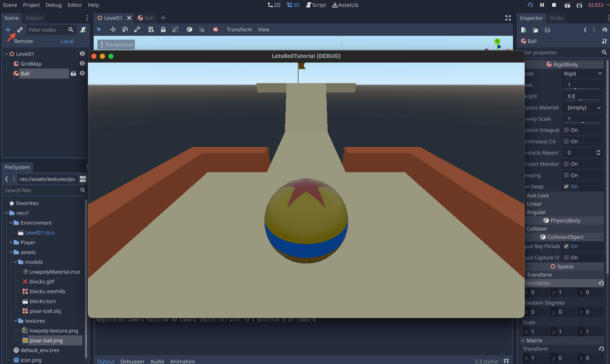Toggle Use Snap icon
Image resolution: width=610 pixels, height=364 pixels.
tap(202, 29)
